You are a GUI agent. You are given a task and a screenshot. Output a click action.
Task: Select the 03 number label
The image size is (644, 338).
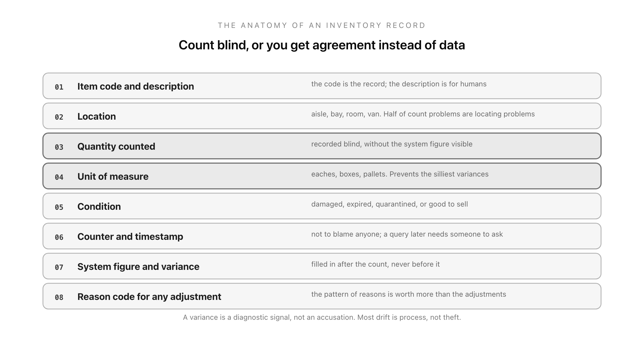59,147
